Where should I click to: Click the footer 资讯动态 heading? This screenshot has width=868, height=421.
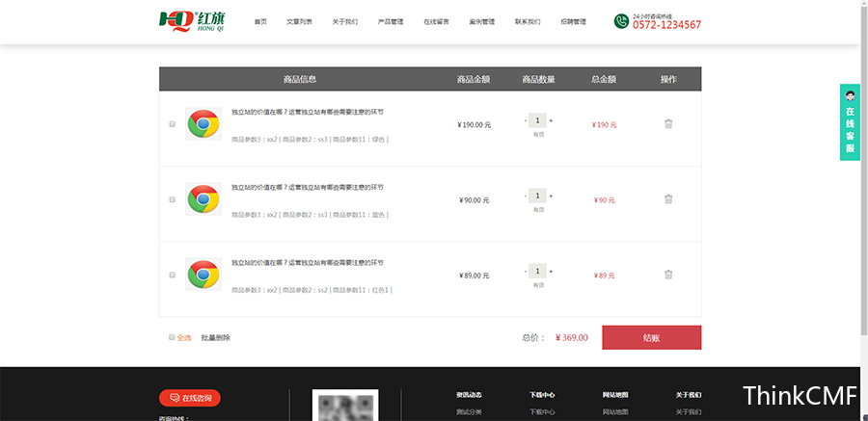click(469, 395)
